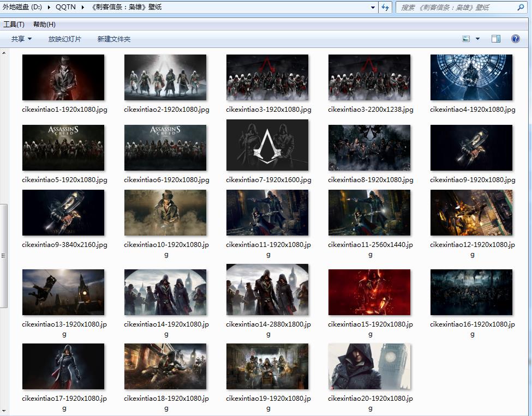Click the refresh button beside address bar
The height and width of the screenshot is (416, 532).
[x=386, y=8]
